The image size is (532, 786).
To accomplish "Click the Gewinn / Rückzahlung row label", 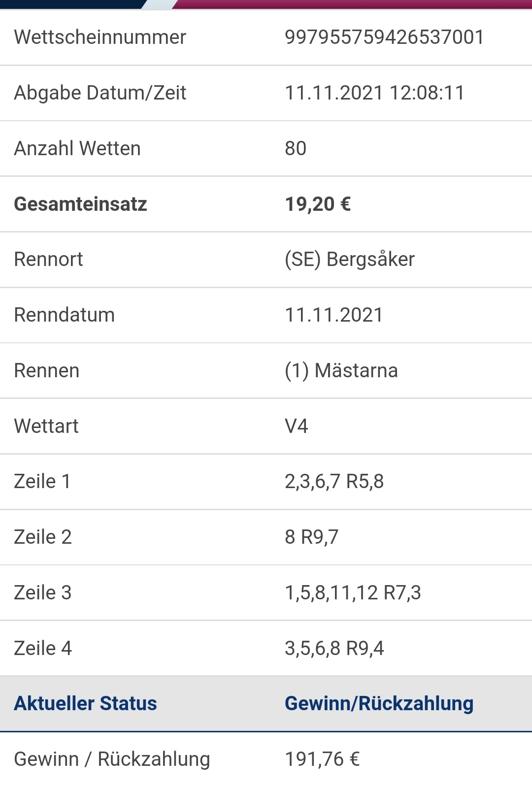I will [x=112, y=759].
